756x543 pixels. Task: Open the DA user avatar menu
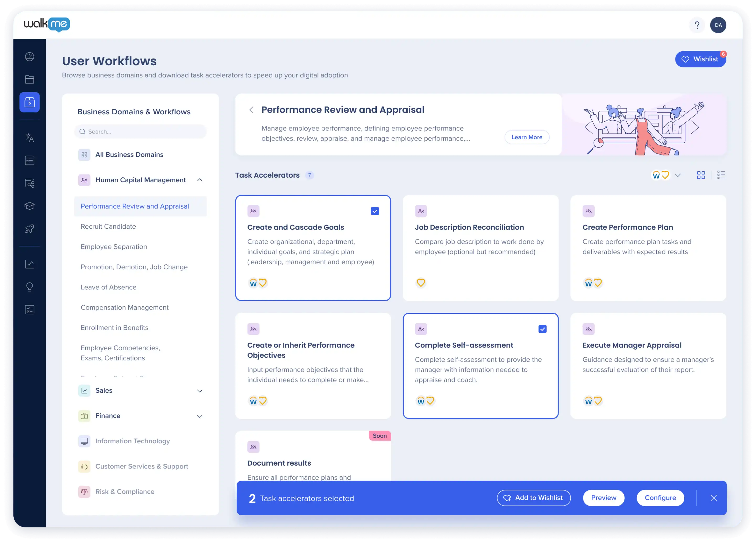[718, 25]
